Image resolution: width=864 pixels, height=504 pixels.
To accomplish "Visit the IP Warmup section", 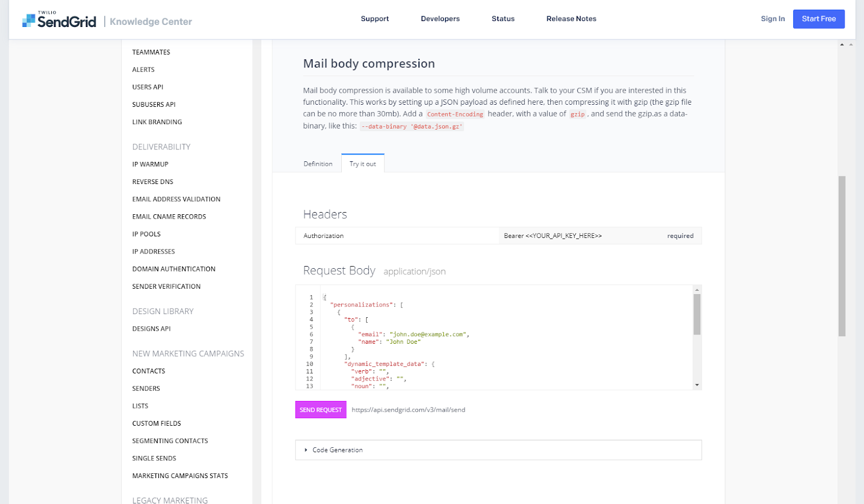I will point(150,164).
